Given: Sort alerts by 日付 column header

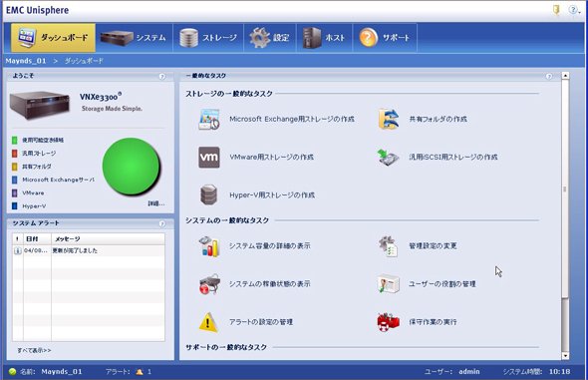Looking at the screenshot, I should pos(37,238).
